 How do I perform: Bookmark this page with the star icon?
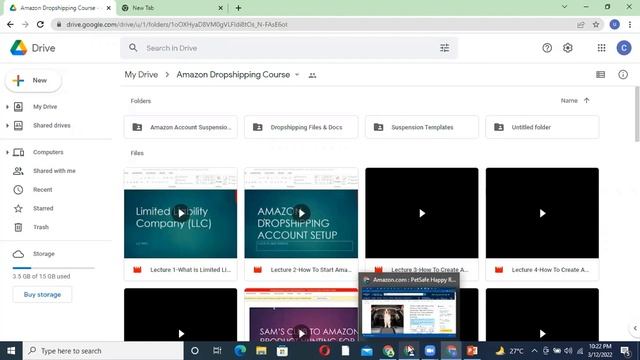[x=596, y=24]
